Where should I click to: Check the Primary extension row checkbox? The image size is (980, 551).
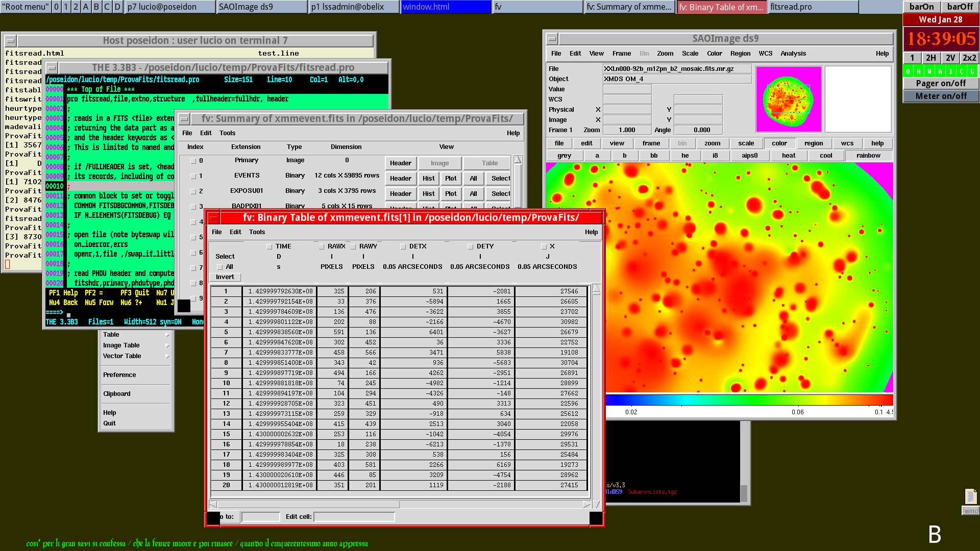(x=193, y=161)
